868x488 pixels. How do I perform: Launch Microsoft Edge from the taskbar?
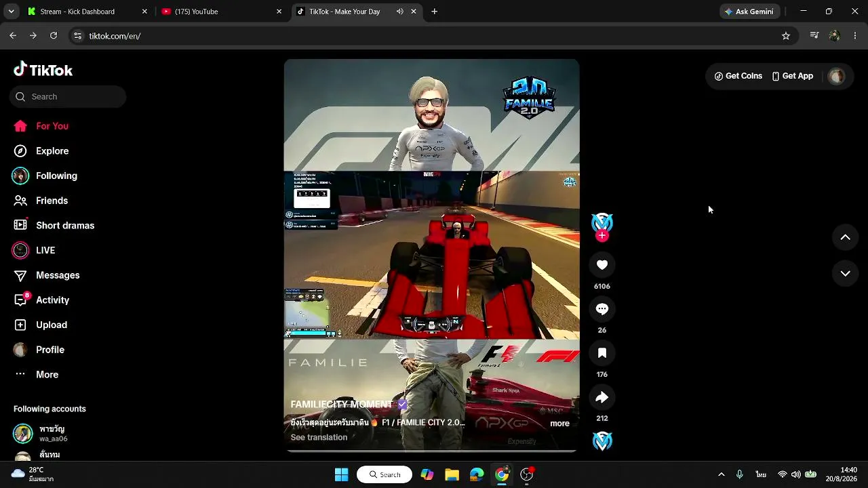point(477,474)
